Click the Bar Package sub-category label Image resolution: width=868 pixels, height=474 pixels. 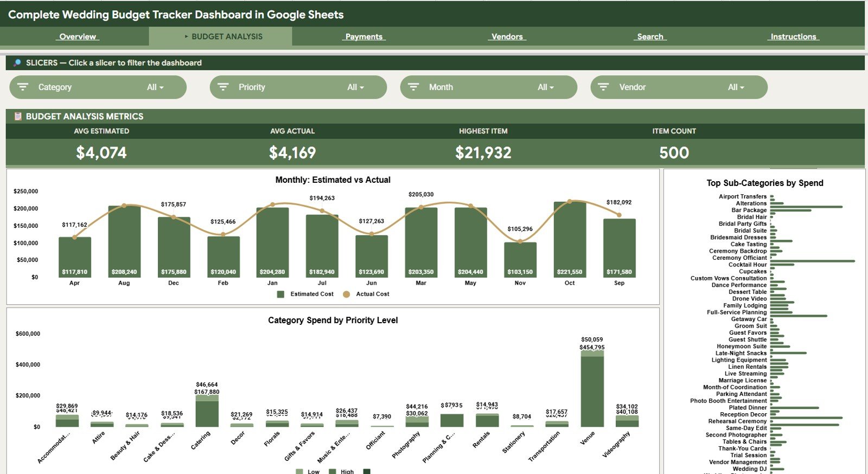click(x=749, y=210)
